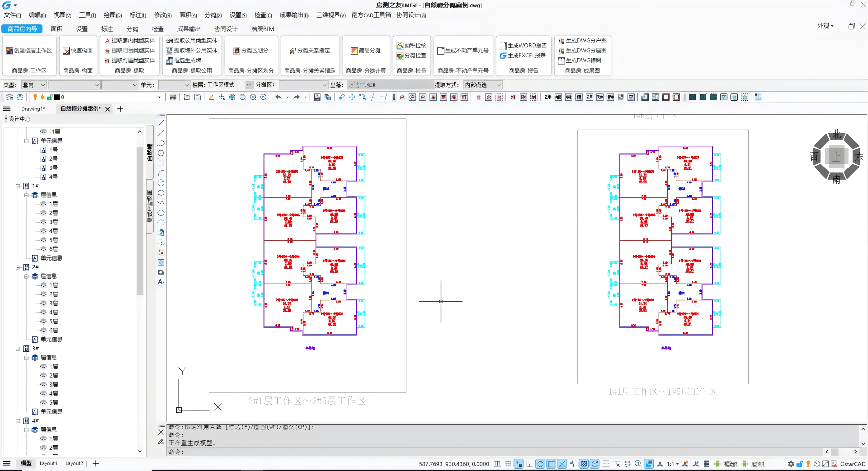Image resolution: width=868 pixels, height=471 pixels.
Task: Click the black layer color swatch
Action: click(57, 97)
